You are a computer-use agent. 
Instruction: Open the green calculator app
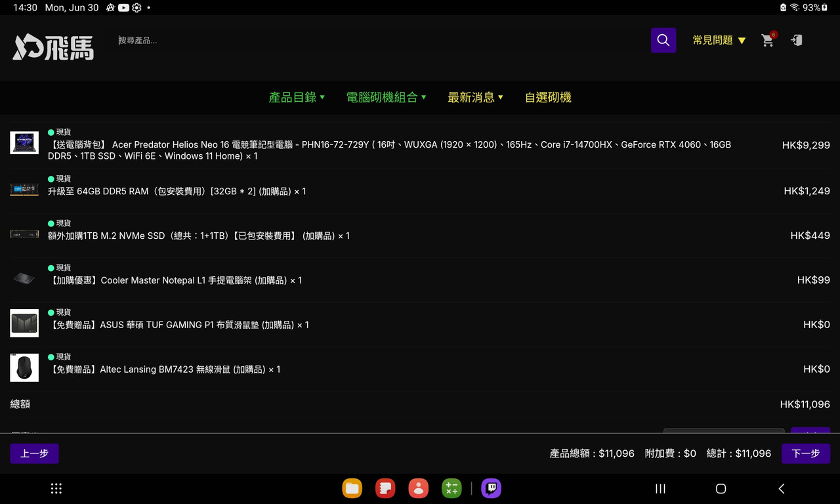pos(451,488)
